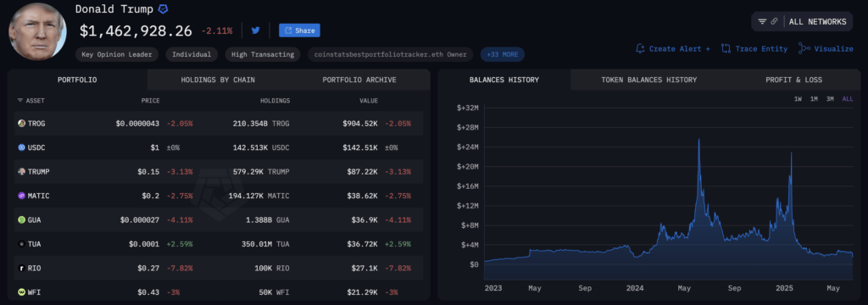
Task: Click the GUA token icon
Action: 21,219
